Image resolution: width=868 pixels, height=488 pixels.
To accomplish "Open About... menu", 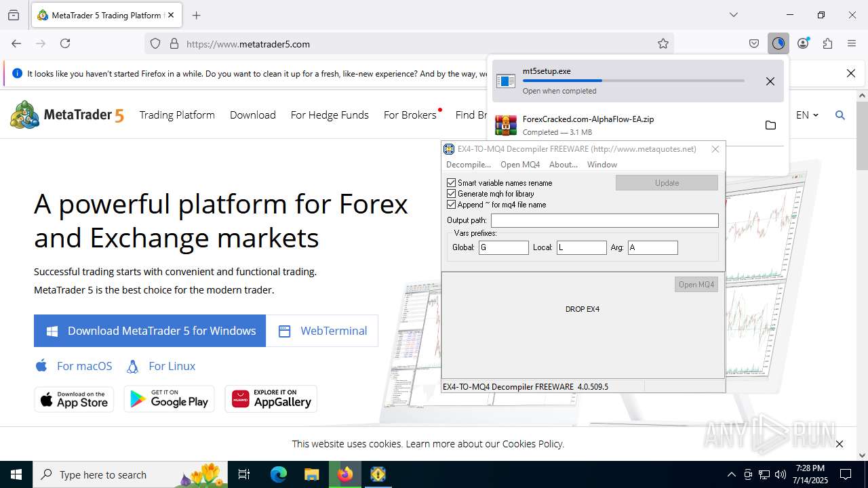I will [x=564, y=165].
